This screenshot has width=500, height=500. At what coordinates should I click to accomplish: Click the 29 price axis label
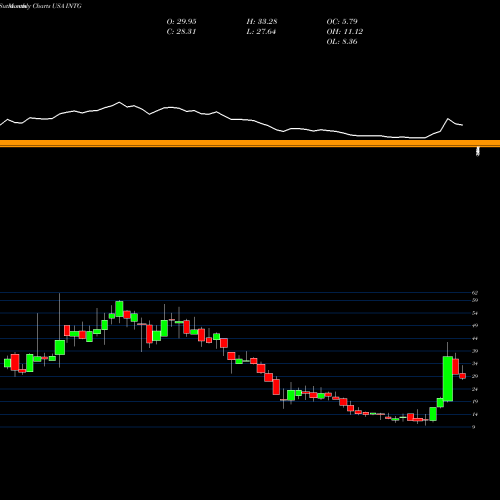click(x=475, y=376)
